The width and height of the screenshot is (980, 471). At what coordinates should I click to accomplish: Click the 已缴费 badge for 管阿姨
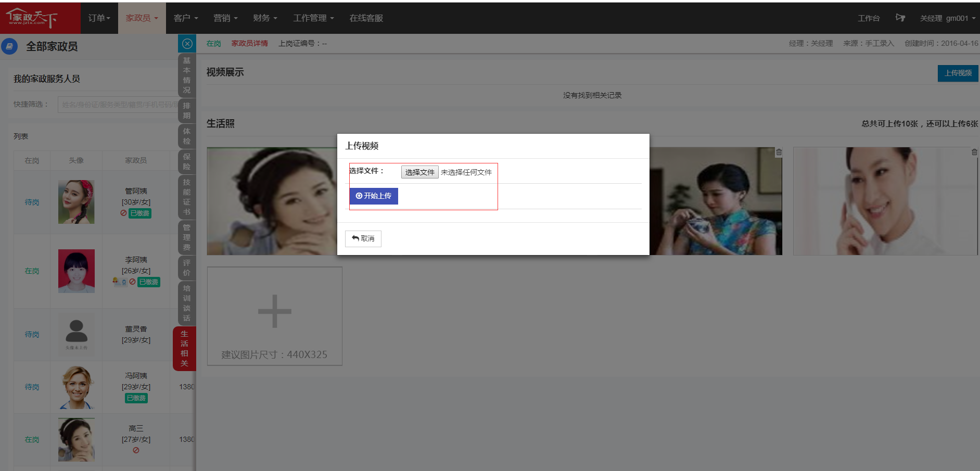140,213
